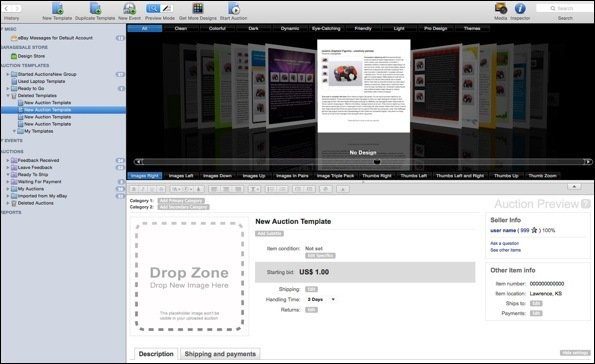This screenshot has height=364, width=595.
Task: Switch to the Description tab
Action: (x=156, y=354)
